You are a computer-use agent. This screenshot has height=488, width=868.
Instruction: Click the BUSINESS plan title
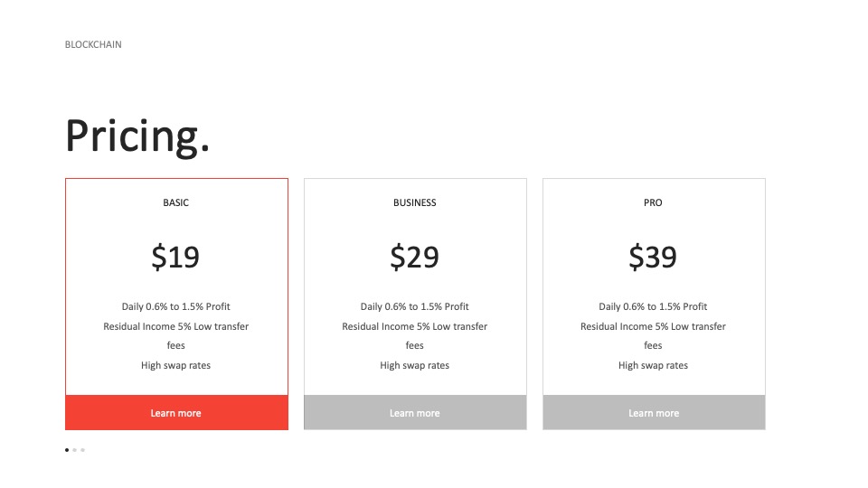coord(415,202)
